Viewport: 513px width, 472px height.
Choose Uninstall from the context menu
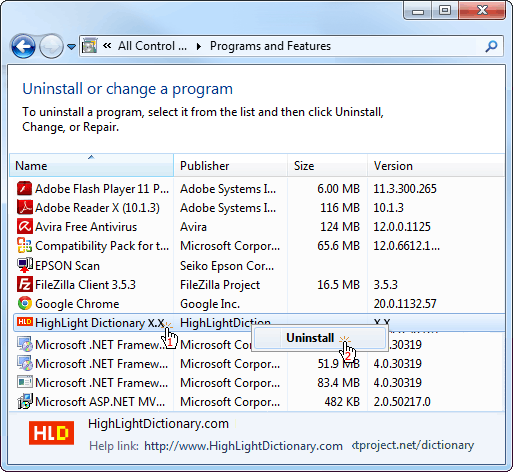320,338
